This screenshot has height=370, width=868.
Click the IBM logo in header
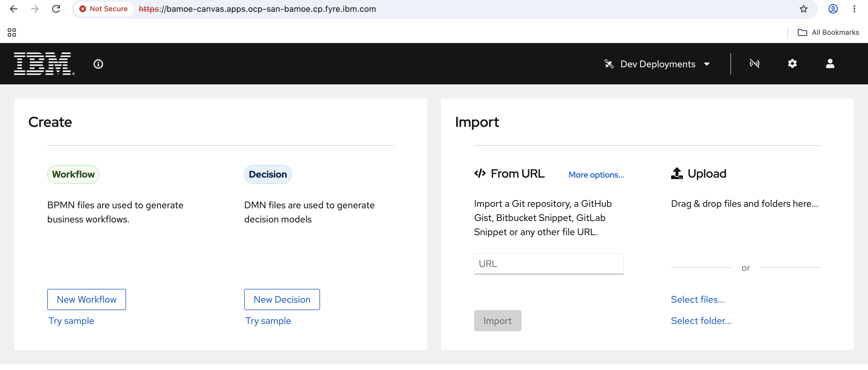pos(44,63)
